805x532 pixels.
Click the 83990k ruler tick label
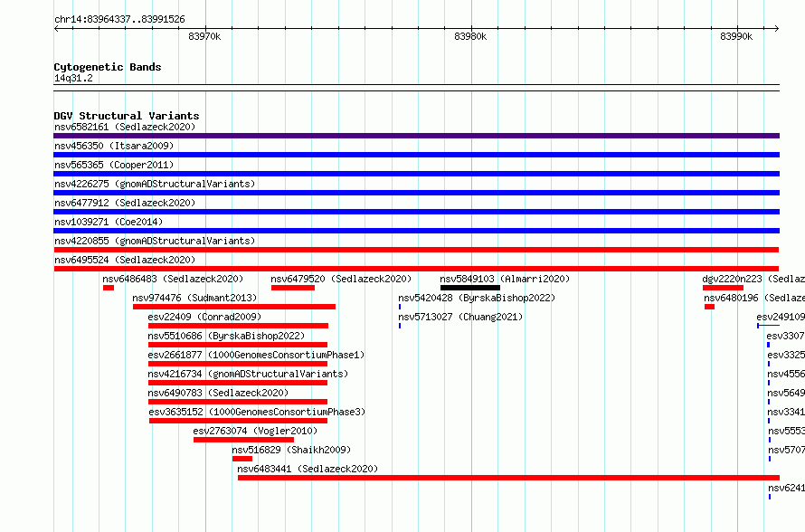point(736,36)
